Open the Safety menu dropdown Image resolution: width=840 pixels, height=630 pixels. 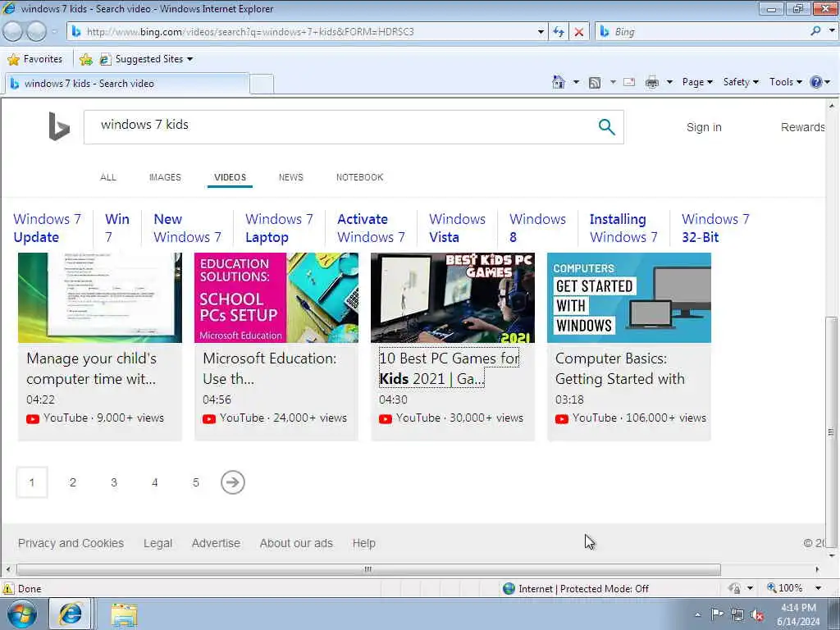pyautogui.click(x=741, y=82)
